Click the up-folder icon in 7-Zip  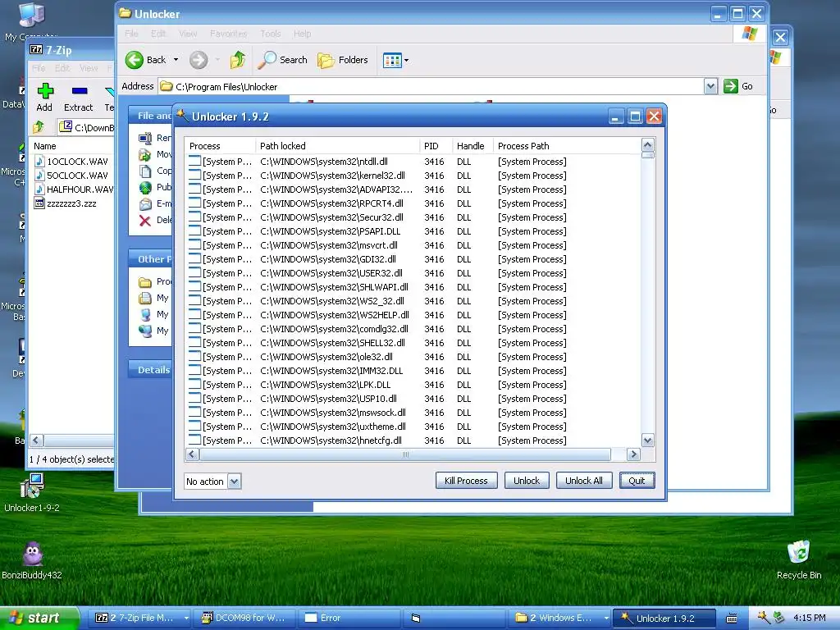38,127
